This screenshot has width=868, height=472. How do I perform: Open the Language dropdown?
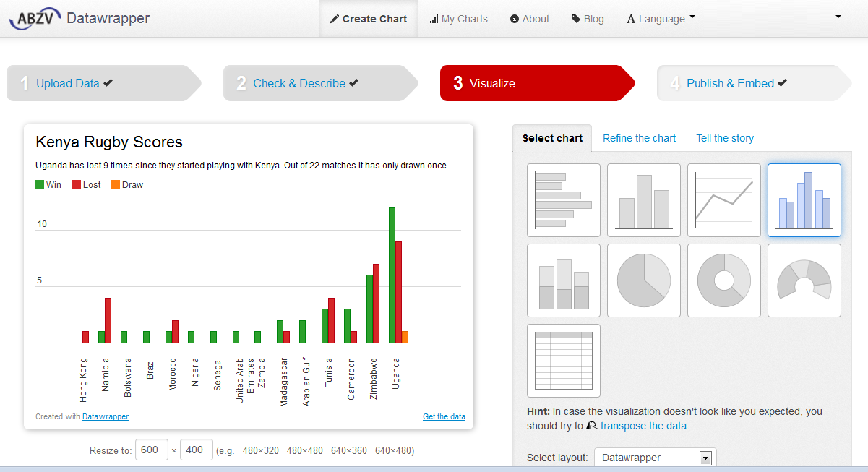click(661, 19)
